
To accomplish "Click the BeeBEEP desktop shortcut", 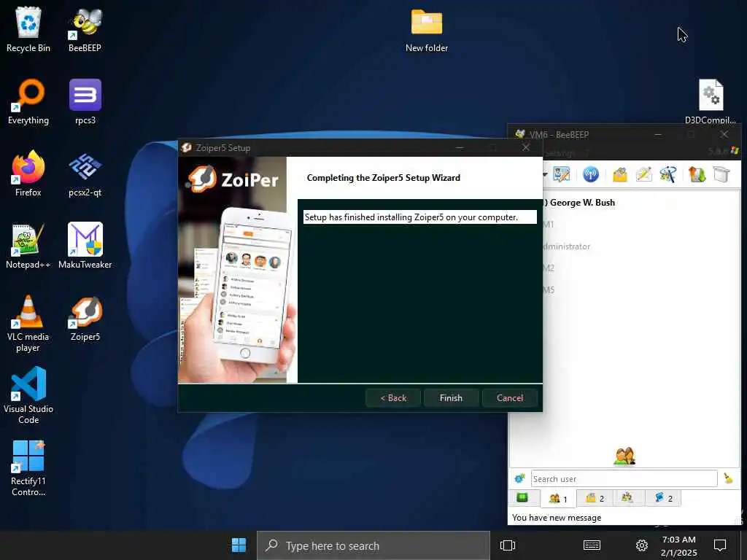I will (85, 29).
